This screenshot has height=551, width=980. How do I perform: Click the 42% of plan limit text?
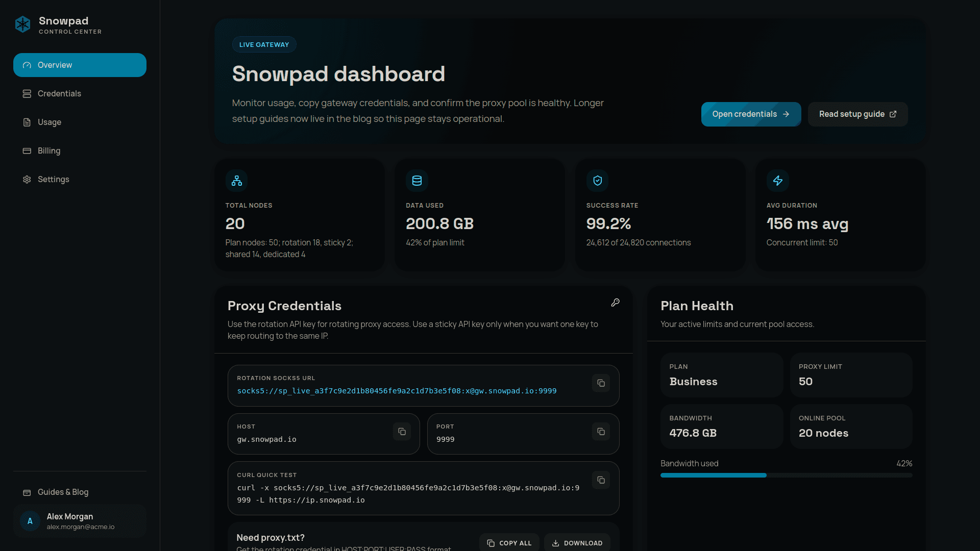point(435,243)
